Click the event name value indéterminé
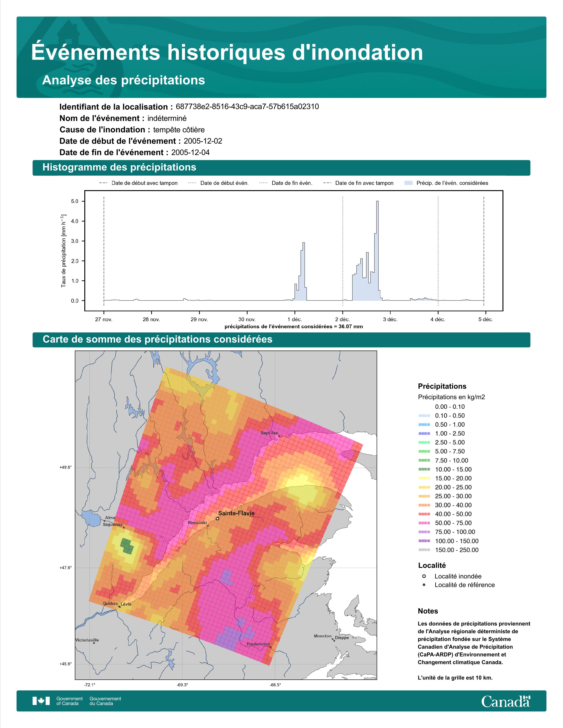 167,118
